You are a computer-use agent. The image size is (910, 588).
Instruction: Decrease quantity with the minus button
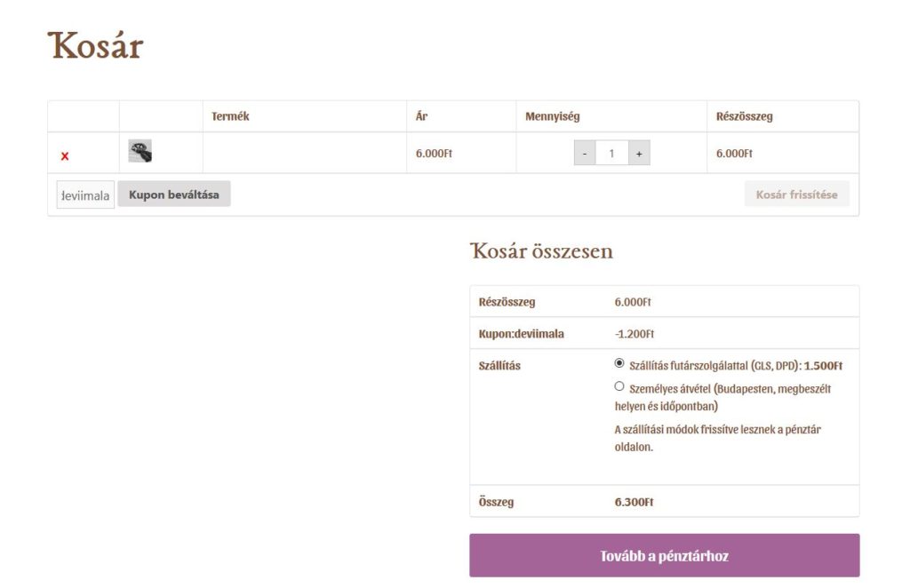(x=585, y=153)
